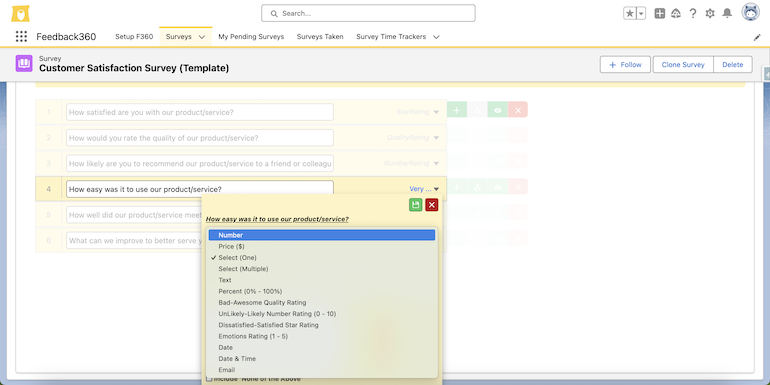Screen dimensions: 770x385
Task: Edit question 4 'How easy was it' field
Action: click(200, 189)
